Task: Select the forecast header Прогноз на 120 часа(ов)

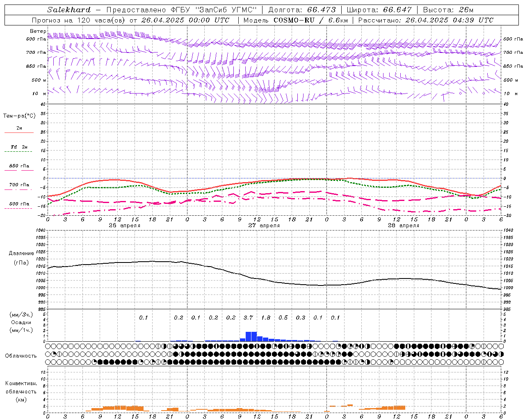Action: [x=79, y=20]
